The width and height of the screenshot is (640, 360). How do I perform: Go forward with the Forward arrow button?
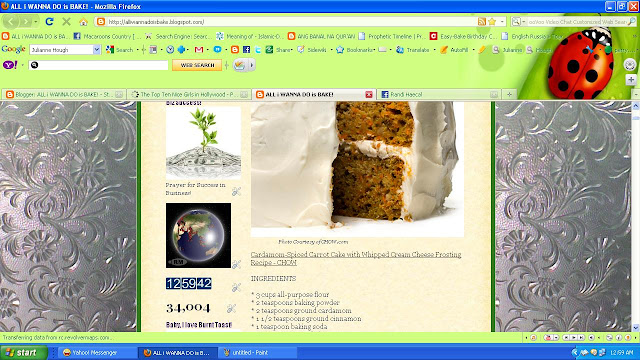pos(26,22)
